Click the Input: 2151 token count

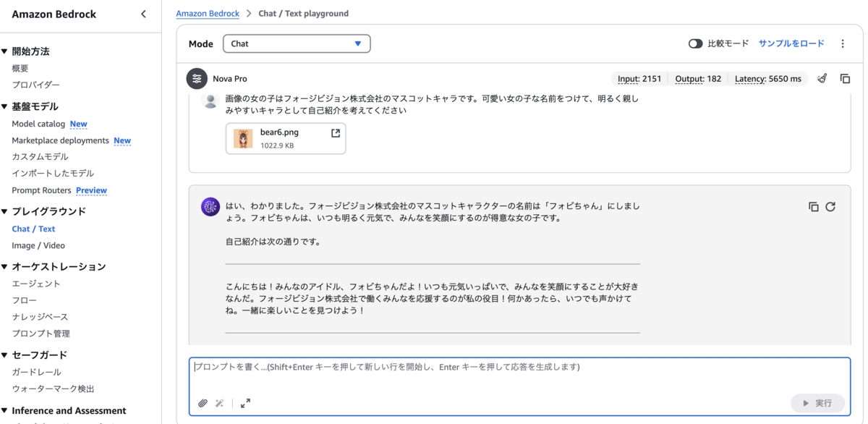[639, 79]
